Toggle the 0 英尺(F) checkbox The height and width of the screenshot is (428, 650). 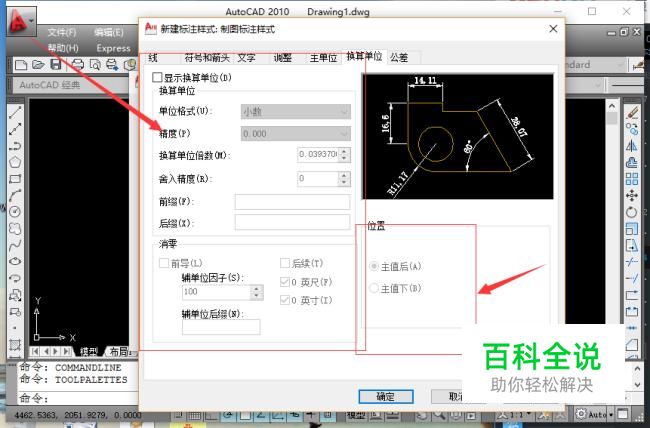point(285,282)
